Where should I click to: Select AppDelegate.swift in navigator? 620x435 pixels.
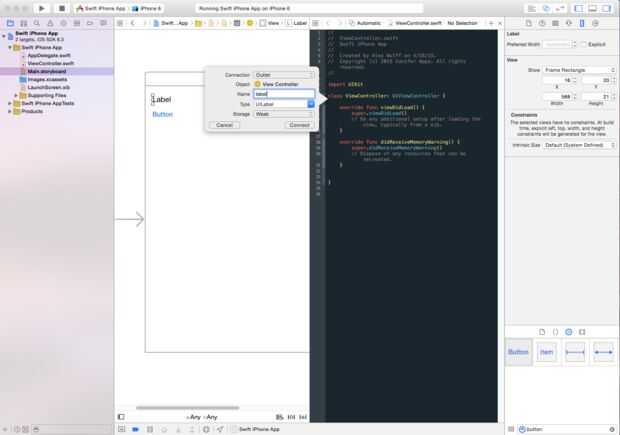(x=49, y=55)
